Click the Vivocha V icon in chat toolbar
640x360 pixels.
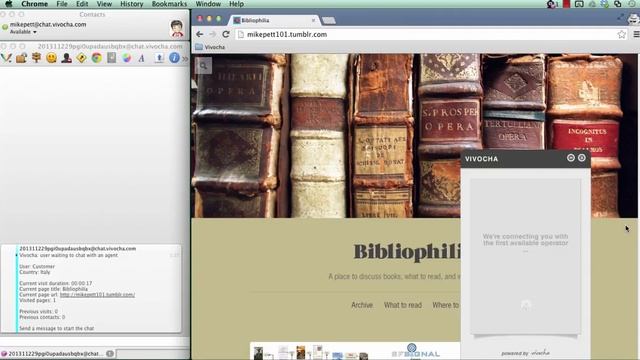[6, 58]
